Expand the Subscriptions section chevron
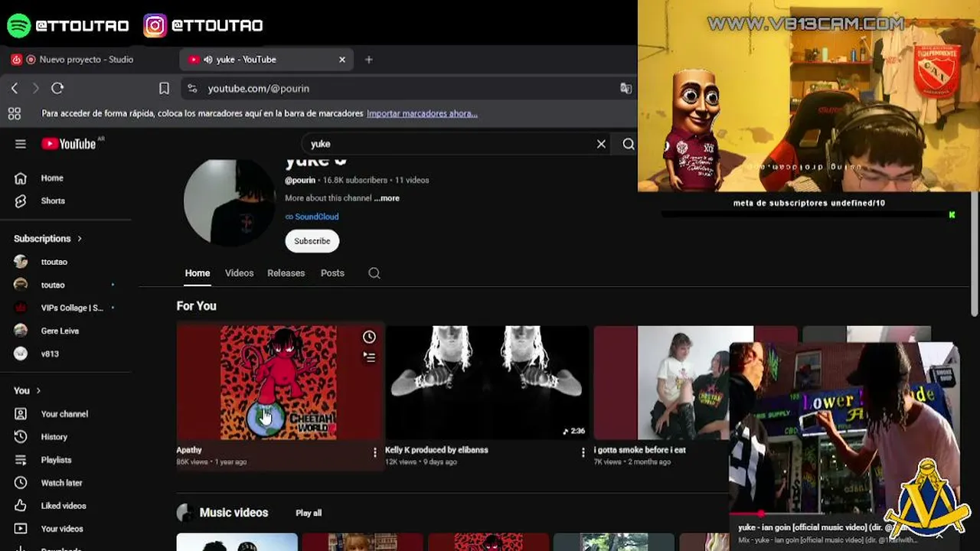 coord(79,239)
